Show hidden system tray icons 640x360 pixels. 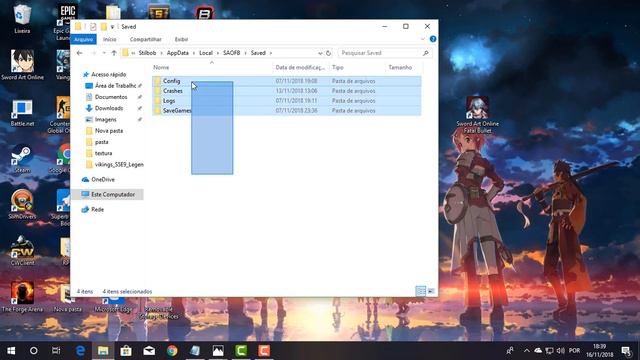point(527,351)
